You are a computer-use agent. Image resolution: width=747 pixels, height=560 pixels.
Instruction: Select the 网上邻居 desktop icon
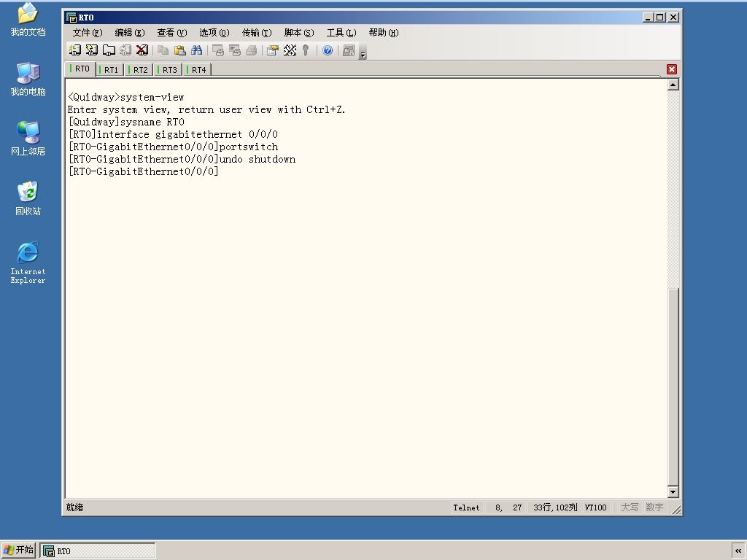[x=28, y=139]
